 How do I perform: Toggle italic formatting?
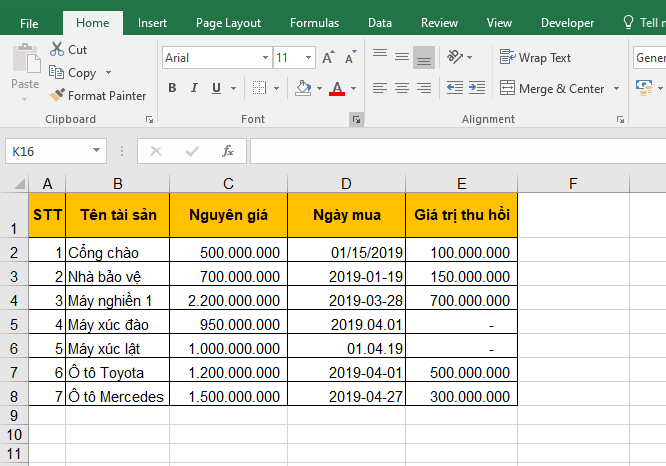tap(196, 88)
